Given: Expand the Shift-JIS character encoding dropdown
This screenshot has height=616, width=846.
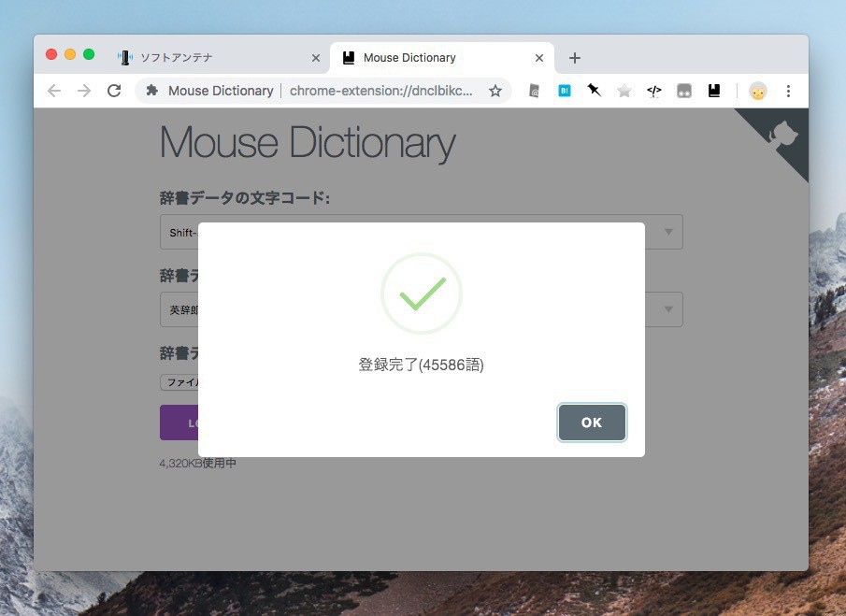Looking at the screenshot, I should pos(667,232).
